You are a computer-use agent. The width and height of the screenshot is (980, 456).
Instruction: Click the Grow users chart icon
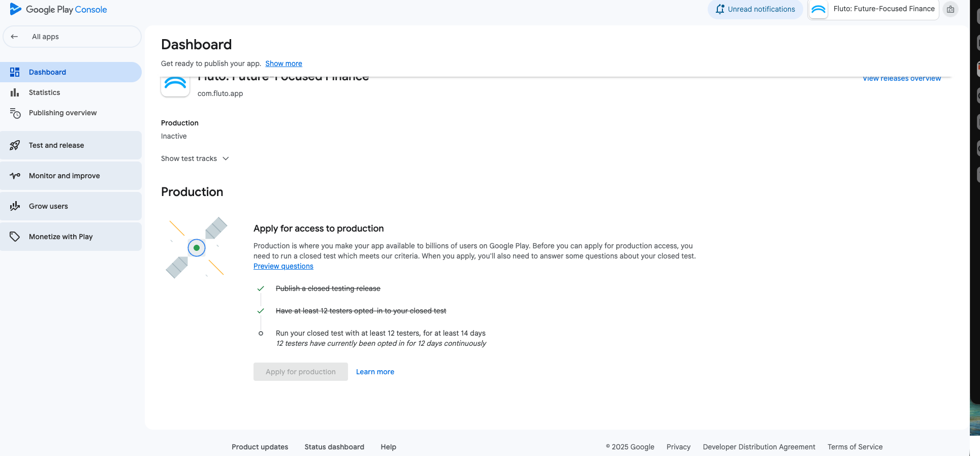[x=15, y=206]
